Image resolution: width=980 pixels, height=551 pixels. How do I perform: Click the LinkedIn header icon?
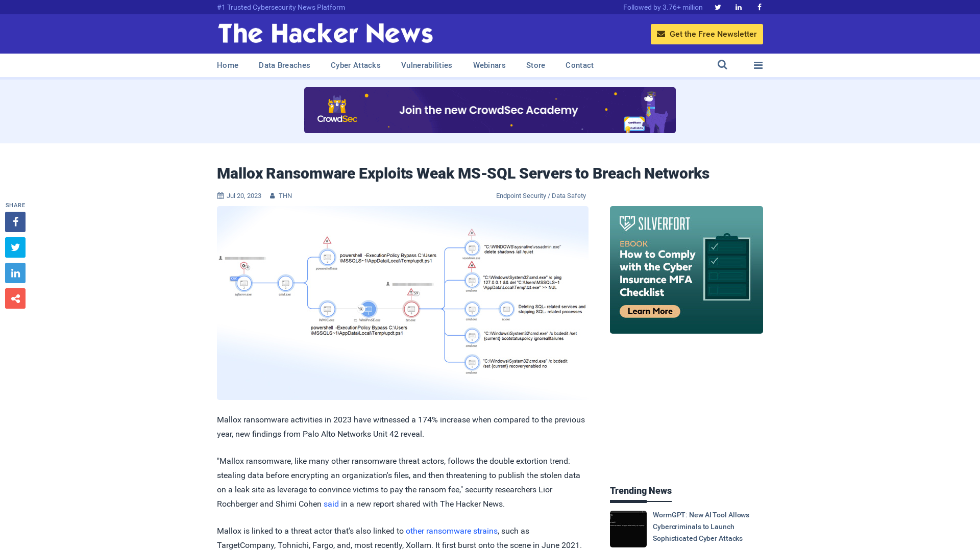click(739, 7)
